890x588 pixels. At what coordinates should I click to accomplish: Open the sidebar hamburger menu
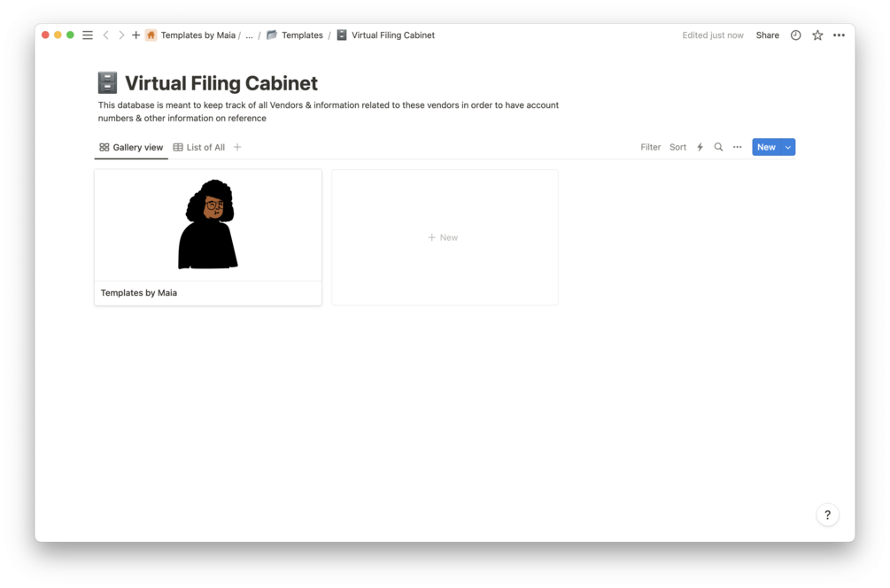tap(88, 35)
